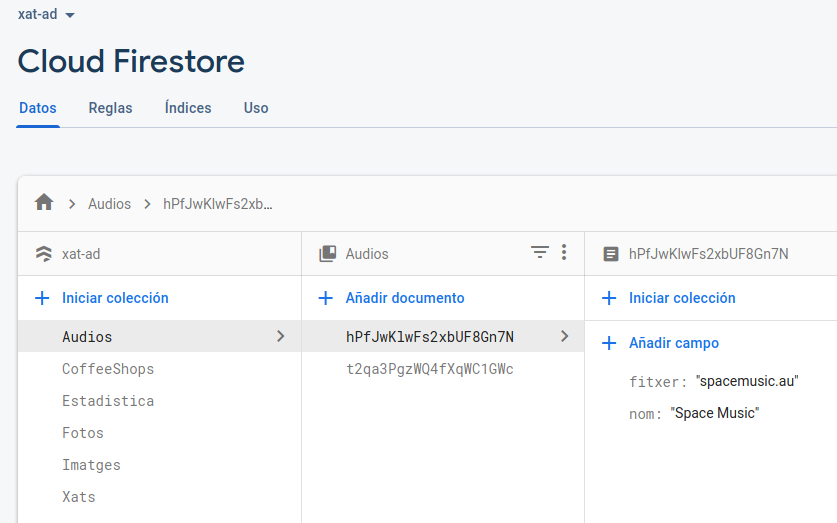Click the document icon in the header
The width and height of the screenshot is (837, 523).
(x=611, y=254)
